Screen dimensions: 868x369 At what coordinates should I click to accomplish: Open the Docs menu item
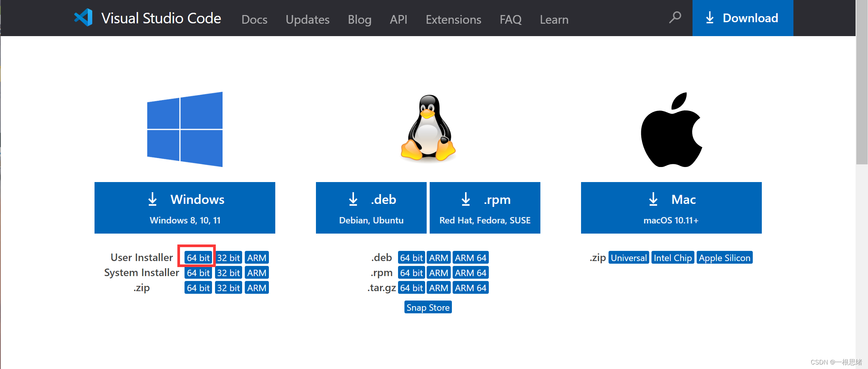[255, 20]
